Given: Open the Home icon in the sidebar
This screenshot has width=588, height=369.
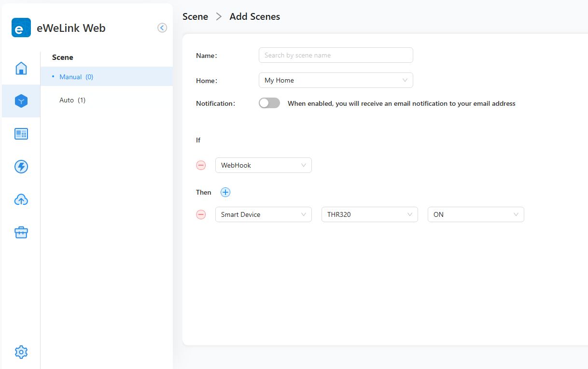Looking at the screenshot, I should pyautogui.click(x=21, y=68).
